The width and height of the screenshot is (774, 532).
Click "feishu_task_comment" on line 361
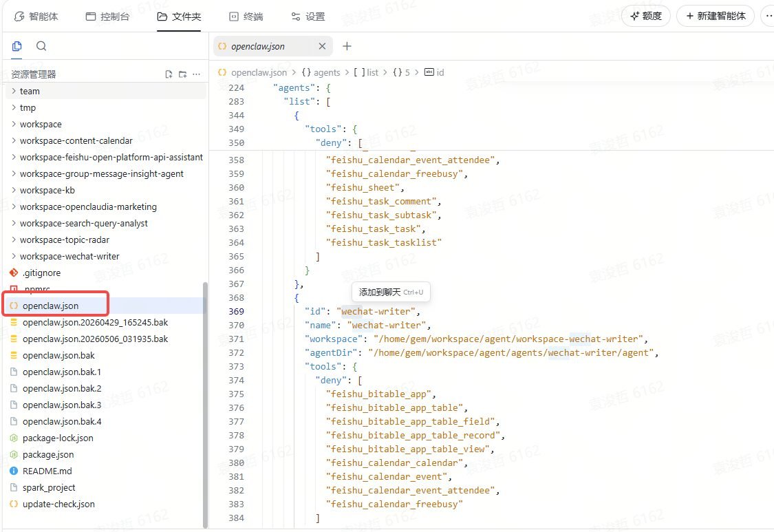point(381,201)
